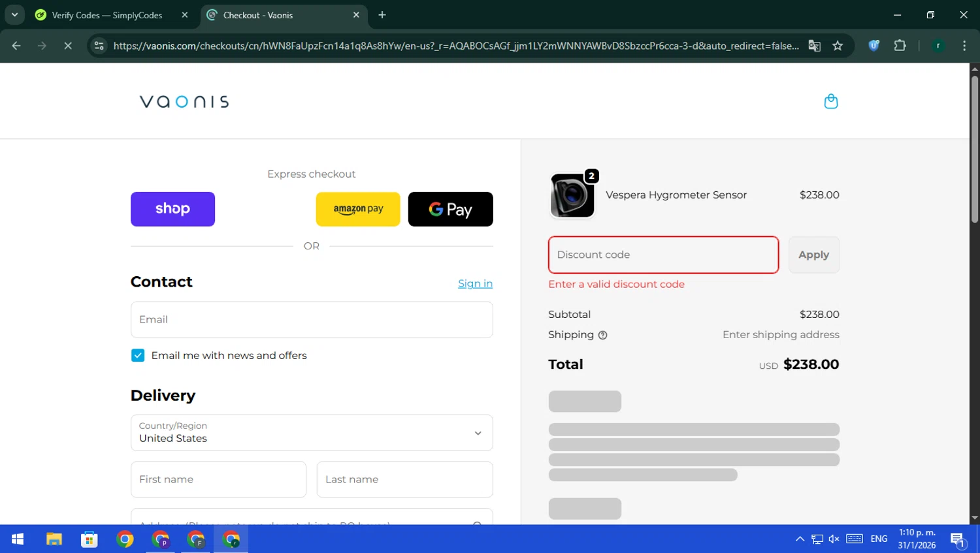
Task: Focus the Email input field
Action: 312,320
